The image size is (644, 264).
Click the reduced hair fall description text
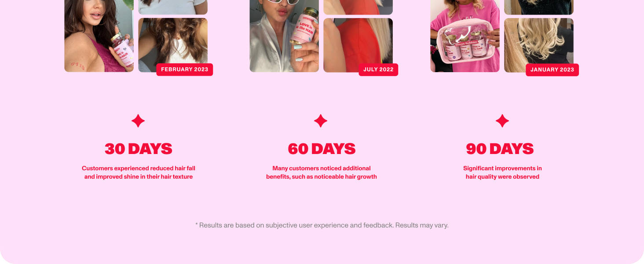tap(139, 172)
